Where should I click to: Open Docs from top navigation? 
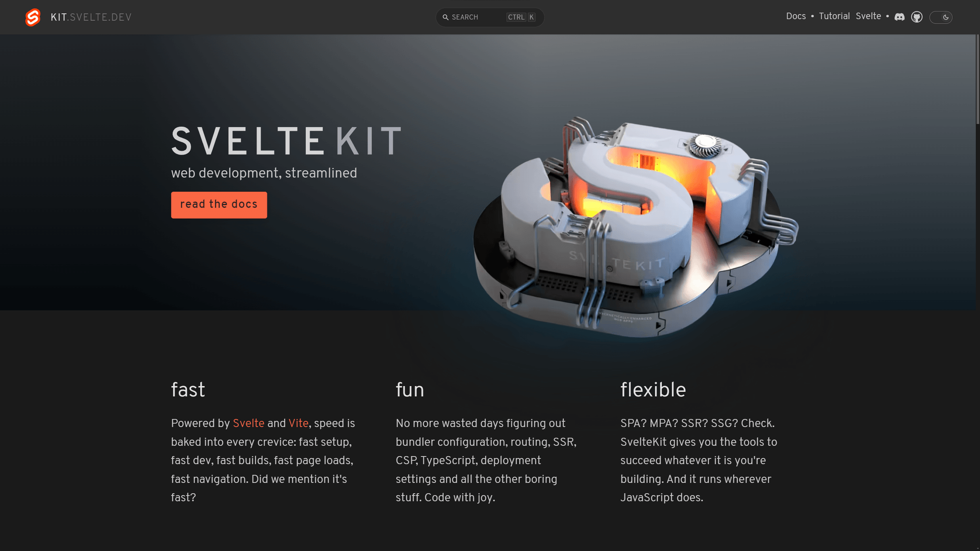(796, 17)
